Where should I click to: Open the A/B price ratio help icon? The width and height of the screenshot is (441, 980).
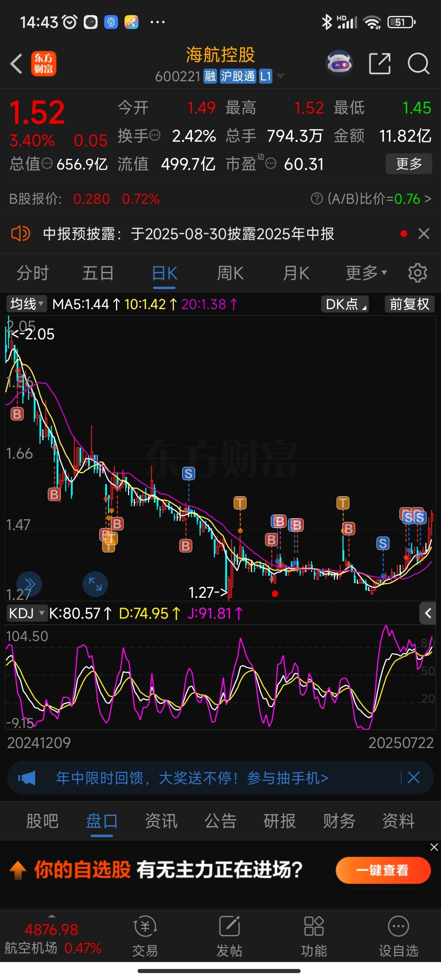(317, 199)
